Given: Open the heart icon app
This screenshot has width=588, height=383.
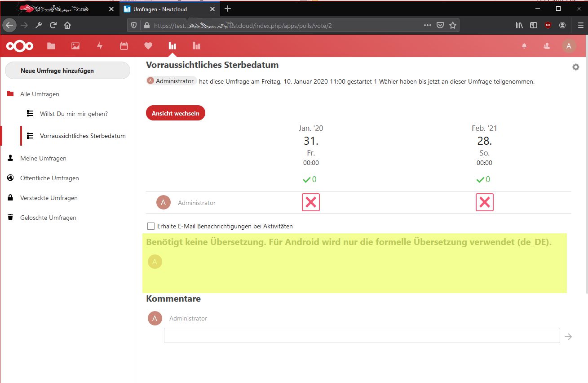Looking at the screenshot, I should [148, 46].
